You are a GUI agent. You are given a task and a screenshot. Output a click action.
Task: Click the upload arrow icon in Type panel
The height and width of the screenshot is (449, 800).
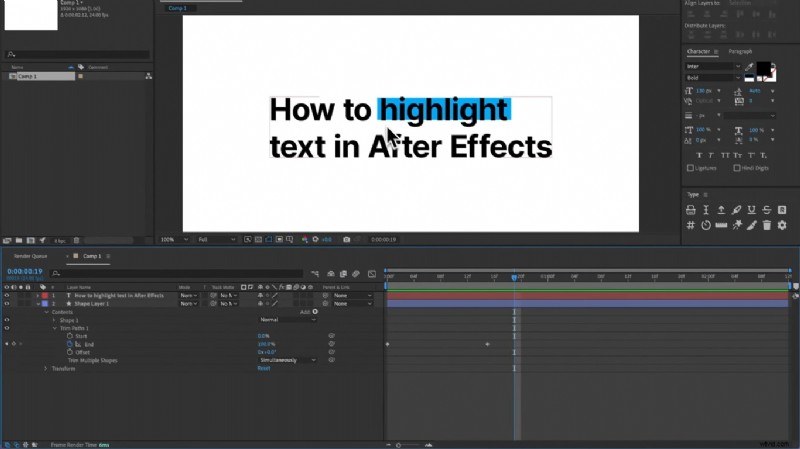point(721,210)
